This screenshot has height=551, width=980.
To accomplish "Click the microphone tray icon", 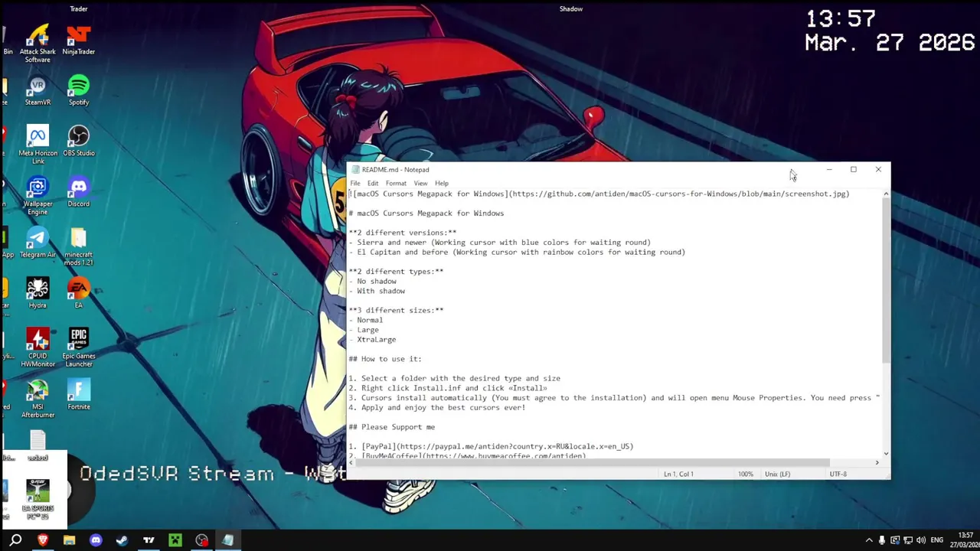I will click(x=882, y=540).
